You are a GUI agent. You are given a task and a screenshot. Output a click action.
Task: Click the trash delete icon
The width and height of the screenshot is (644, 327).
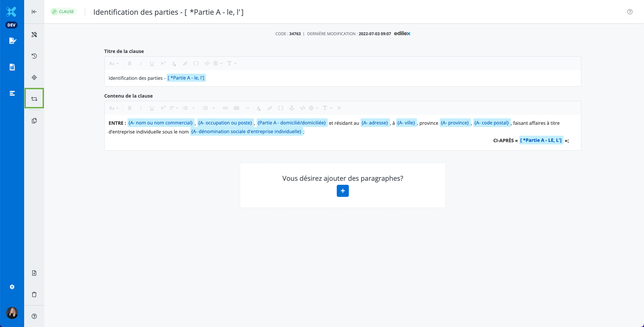[x=34, y=294]
